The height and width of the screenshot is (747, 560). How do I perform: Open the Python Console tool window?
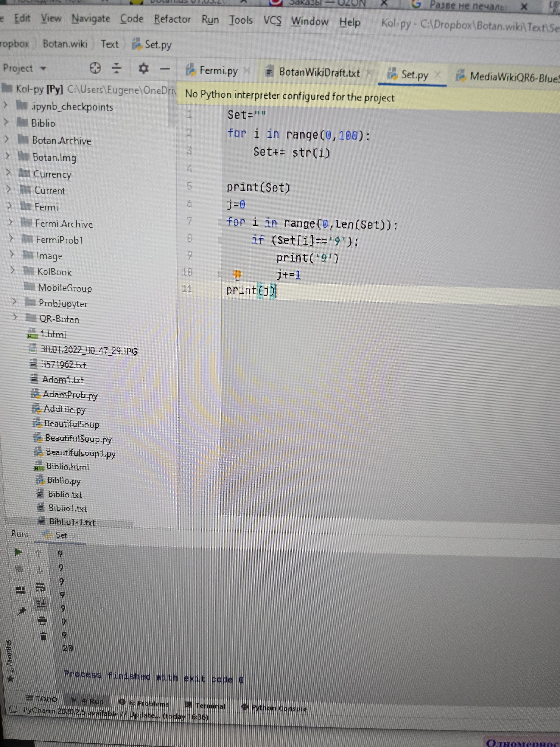[274, 707]
